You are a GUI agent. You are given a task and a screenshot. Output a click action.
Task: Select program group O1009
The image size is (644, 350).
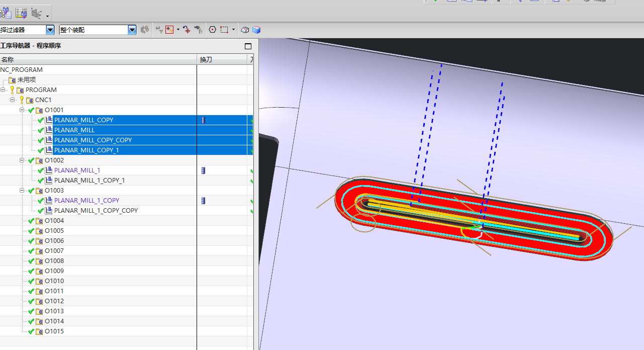click(x=54, y=271)
